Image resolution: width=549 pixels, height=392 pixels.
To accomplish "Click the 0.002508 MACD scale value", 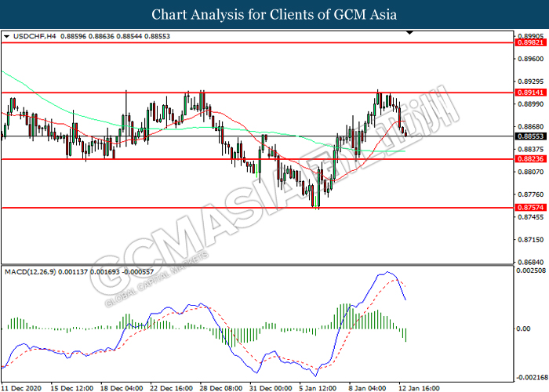I will [532, 270].
